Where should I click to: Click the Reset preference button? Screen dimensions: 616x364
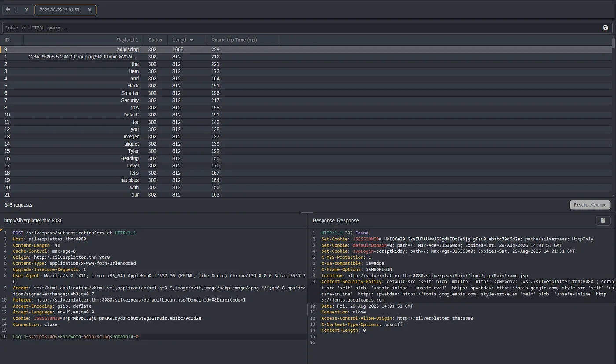590,204
